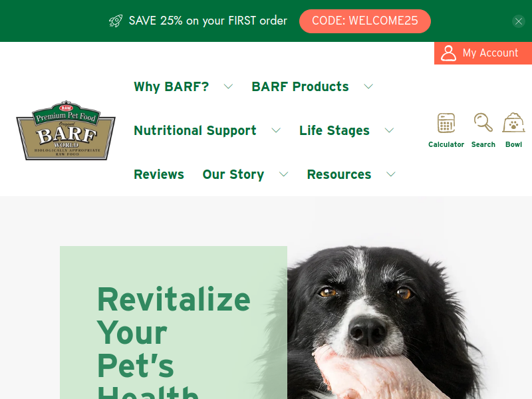Click the CODE: WELCOME25 button
The height and width of the screenshot is (399, 532).
click(364, 21)
